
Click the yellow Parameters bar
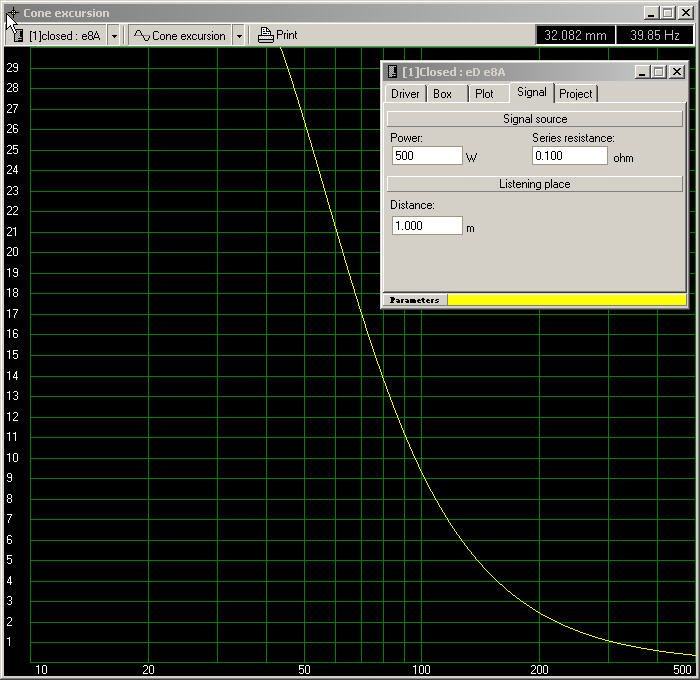coord(566,300)
